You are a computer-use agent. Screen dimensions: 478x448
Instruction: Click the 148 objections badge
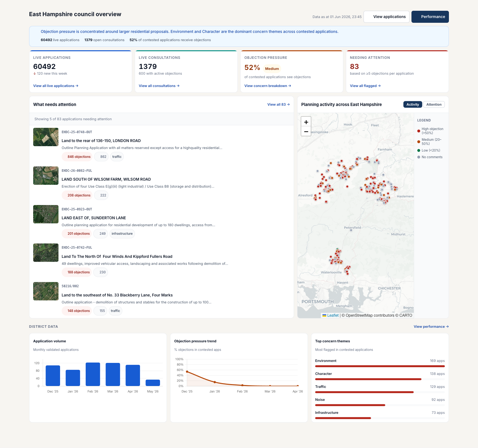point(77,311)
